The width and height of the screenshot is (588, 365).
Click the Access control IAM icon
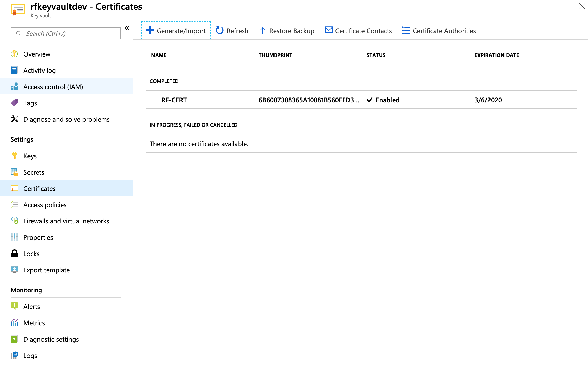tap(14, 86)
